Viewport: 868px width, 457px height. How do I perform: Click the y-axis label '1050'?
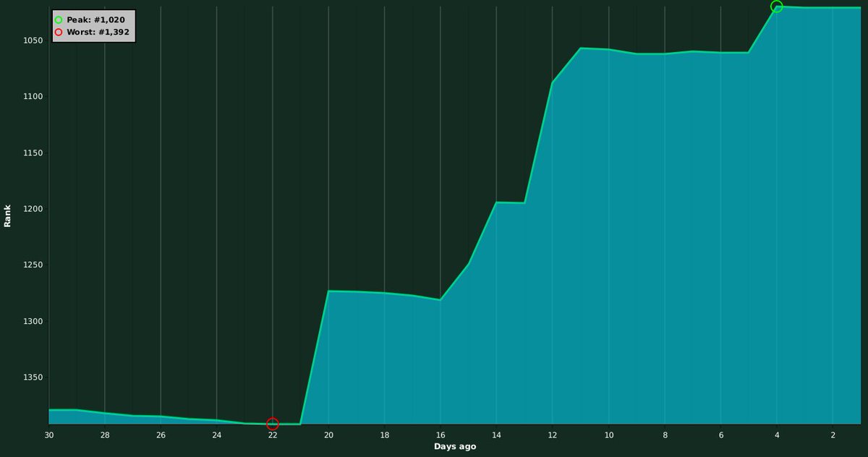[34, 40]
